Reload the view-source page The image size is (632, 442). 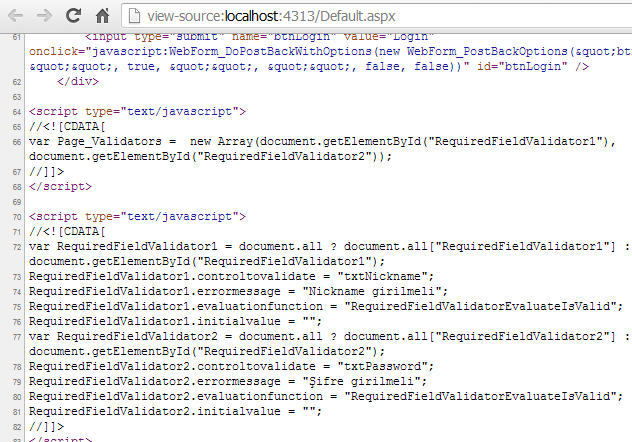pyautogui.click(x=73, y=17)
